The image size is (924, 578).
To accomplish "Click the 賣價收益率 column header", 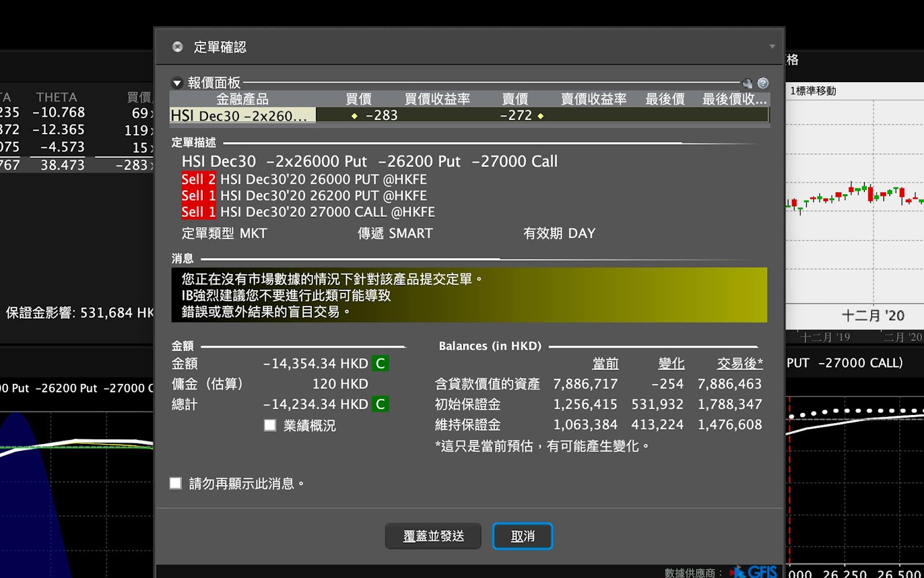I will point(594,99).
